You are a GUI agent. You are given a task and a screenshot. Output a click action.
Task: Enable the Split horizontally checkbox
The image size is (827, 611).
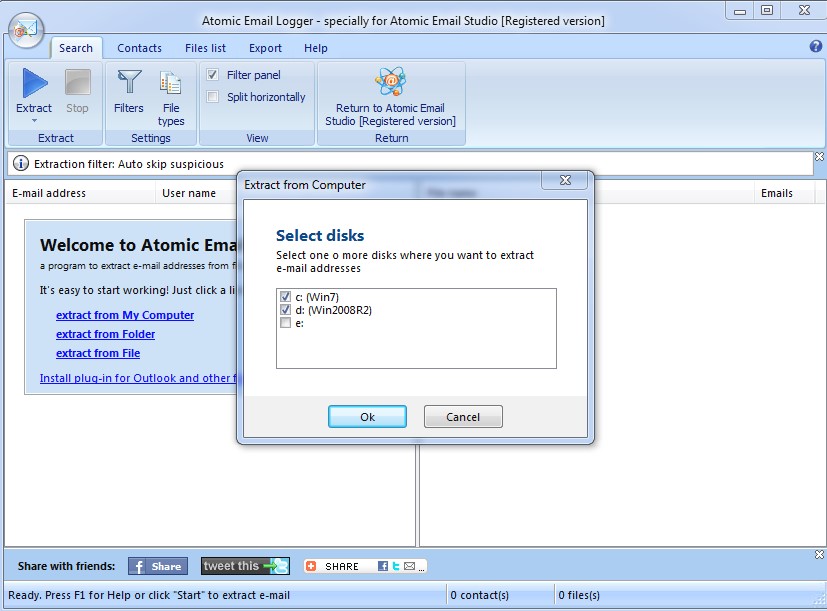(x=213, y=97)
